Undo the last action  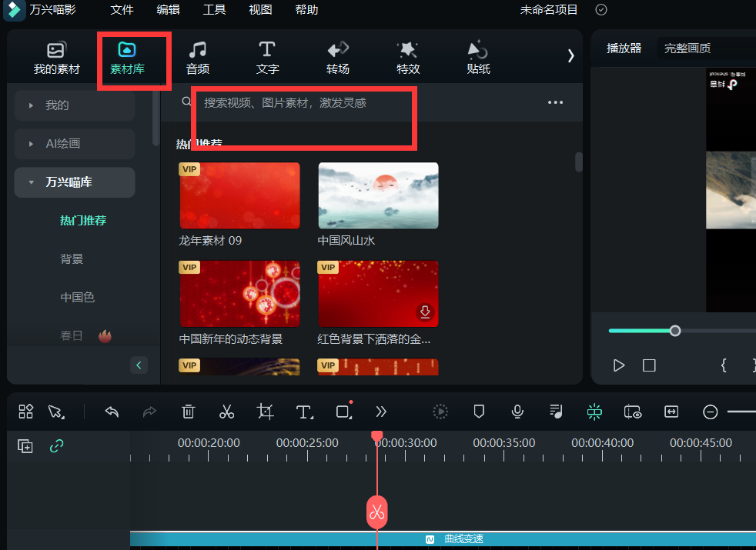(111, 412)
